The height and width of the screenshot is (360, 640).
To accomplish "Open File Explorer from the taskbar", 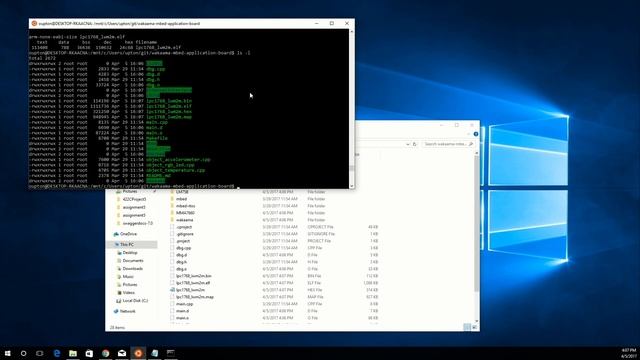I will click(x=73, y=353).
